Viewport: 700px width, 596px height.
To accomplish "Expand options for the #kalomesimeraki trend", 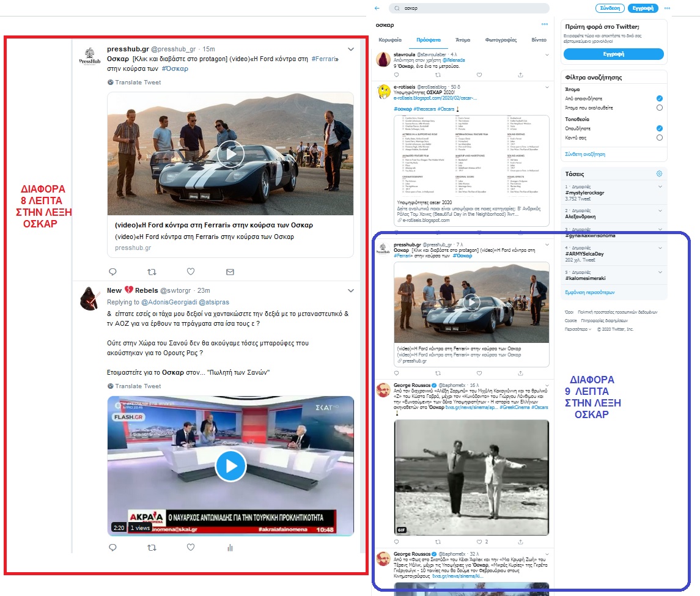I will coord(660,272).
